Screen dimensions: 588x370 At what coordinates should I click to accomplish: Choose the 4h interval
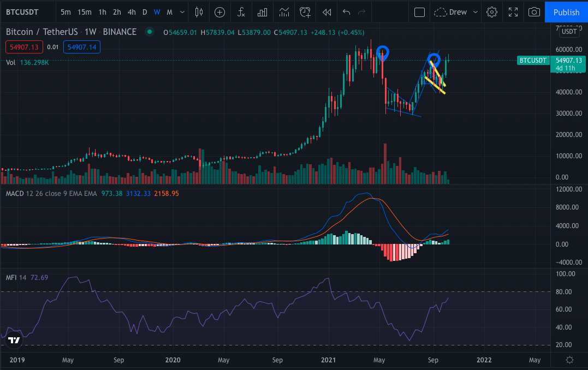[132, 12]
